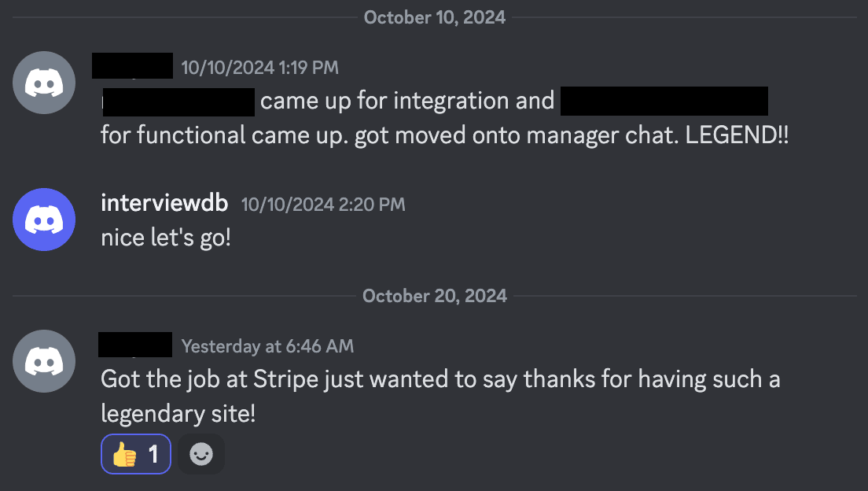Viewport: 868px width, 491px height.
Task: Click the blue interviewdb avatar
Action: coord(44,220)
